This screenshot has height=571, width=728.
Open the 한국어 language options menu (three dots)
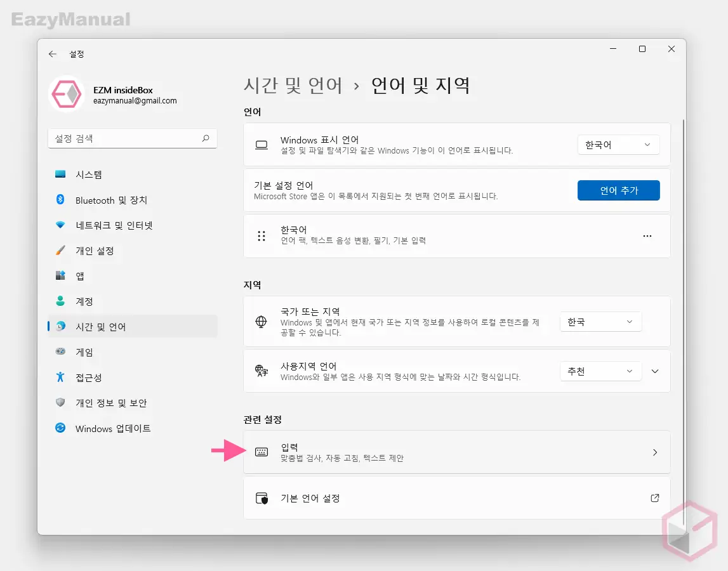[647, 236]
